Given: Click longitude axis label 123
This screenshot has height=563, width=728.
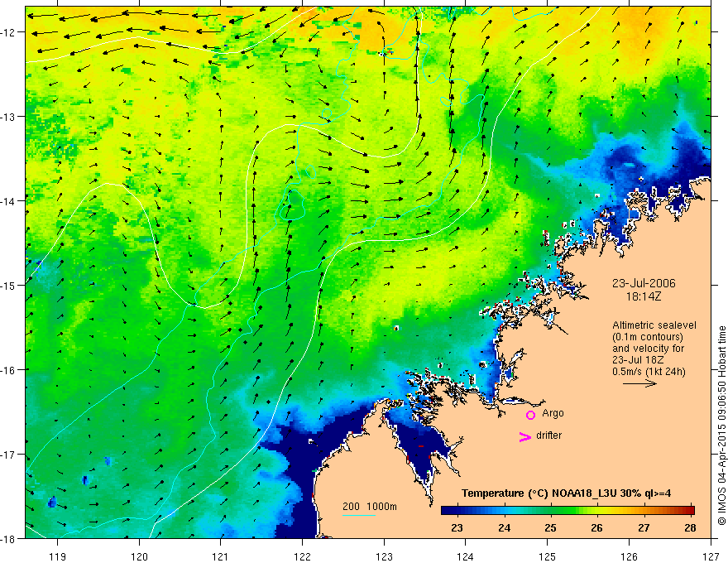Looking at the screenshot, I should pyautogui.click(x=384, y=556).
